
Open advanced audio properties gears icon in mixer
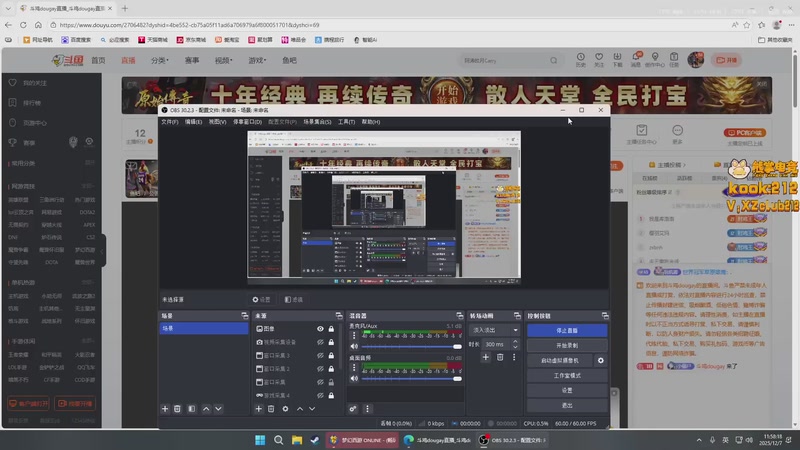(353, 409)
